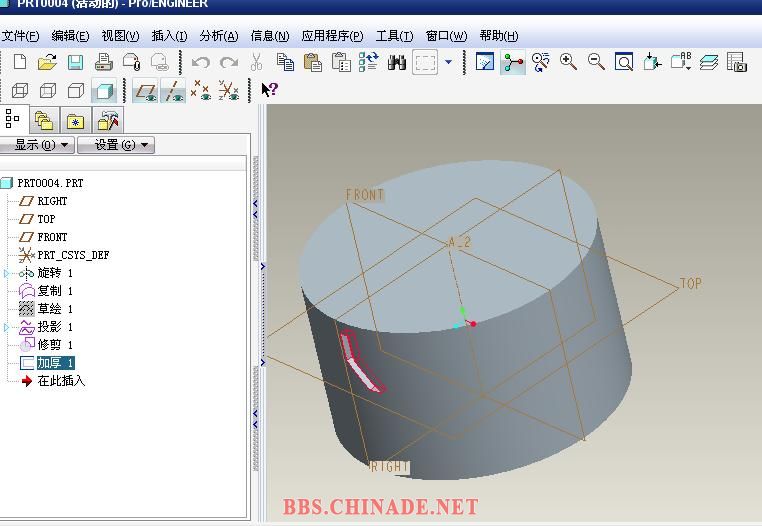Expand the 投影 1 feature node

(x=6, y=327)
